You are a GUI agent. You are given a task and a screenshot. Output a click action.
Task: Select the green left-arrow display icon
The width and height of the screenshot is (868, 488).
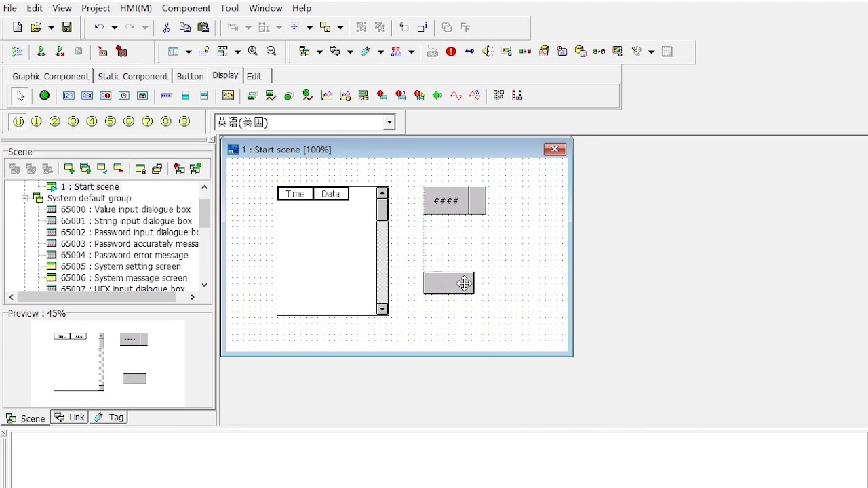[437, 96]
